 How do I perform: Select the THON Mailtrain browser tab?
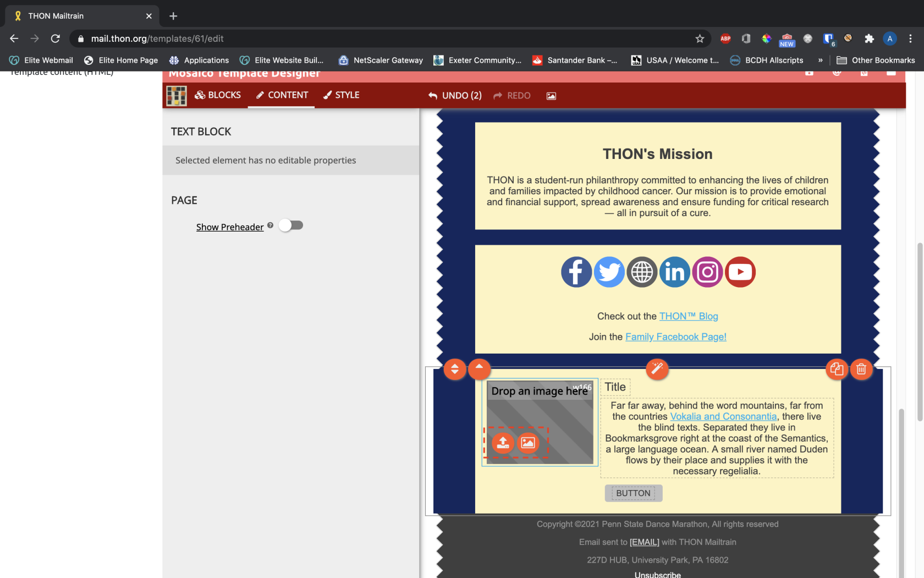point(82,16)
